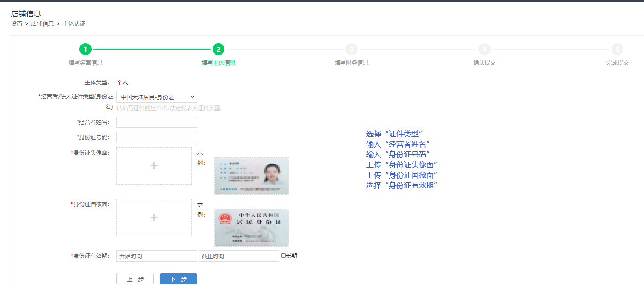Open the 截止时间 end date picker
This screenshot has height=299, width=644.
point(239,256)
